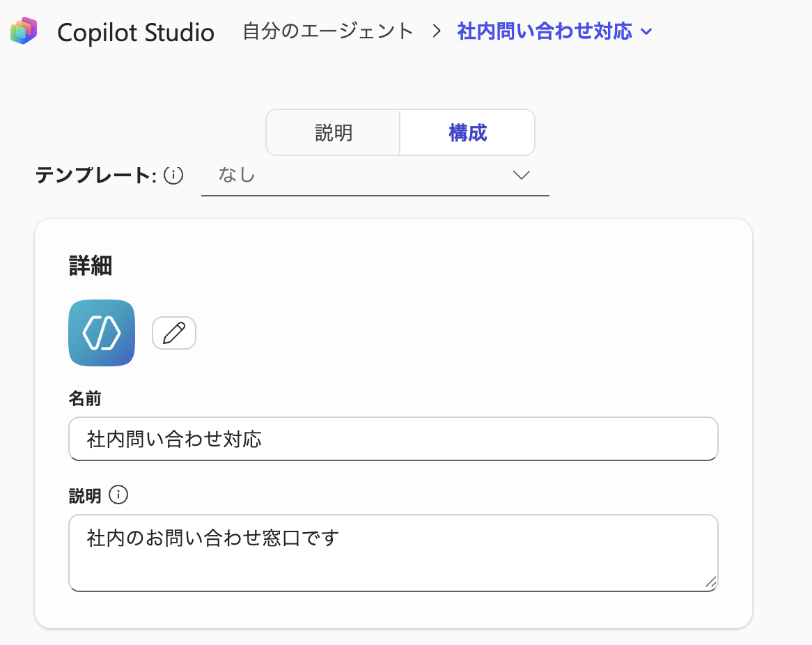Click the 社内問い合わせ対応 breadcrumb link
Screen dimensions: 812x645
(x=545, y=31)
